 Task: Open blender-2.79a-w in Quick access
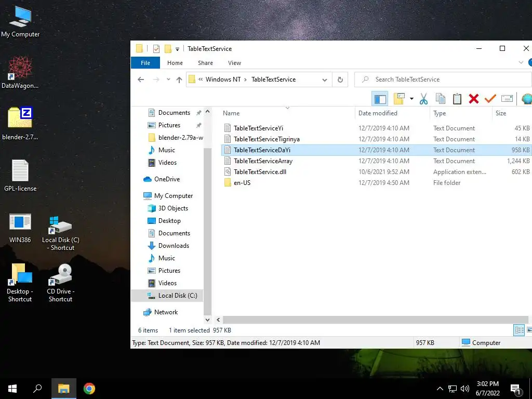pos(176,137)
